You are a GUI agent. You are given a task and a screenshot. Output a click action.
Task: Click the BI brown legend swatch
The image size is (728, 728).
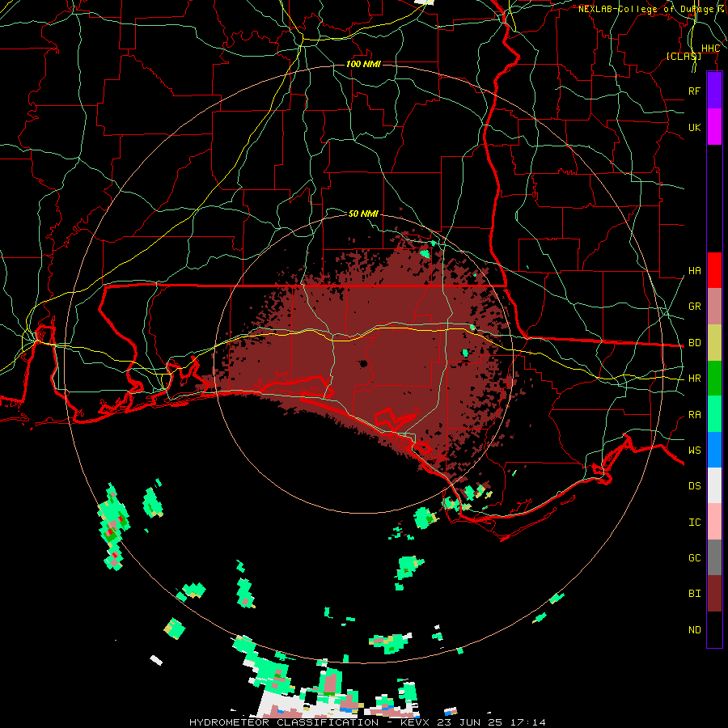tap(714, 594)
